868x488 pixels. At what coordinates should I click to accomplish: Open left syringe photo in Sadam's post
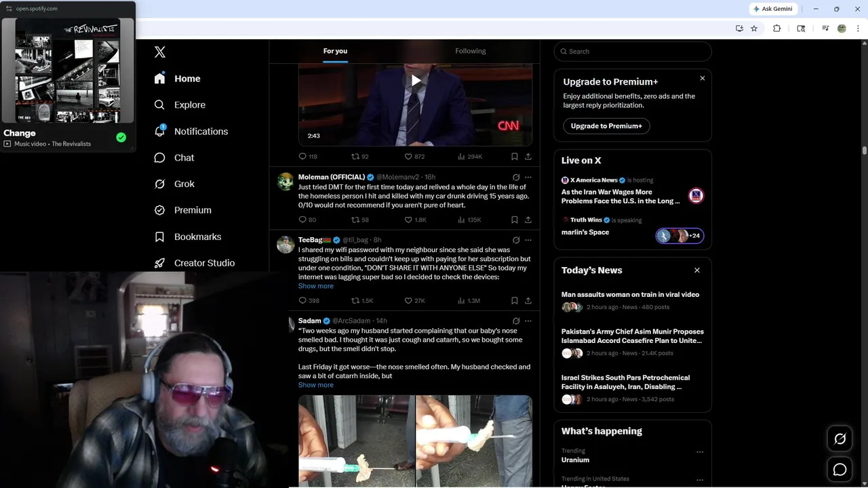[x=357, y=441]
